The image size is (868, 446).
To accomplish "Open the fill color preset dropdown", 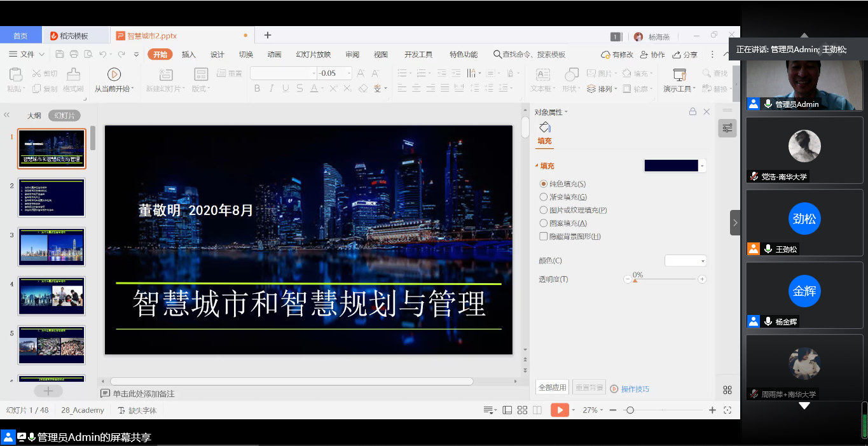I will pos(702,166).
